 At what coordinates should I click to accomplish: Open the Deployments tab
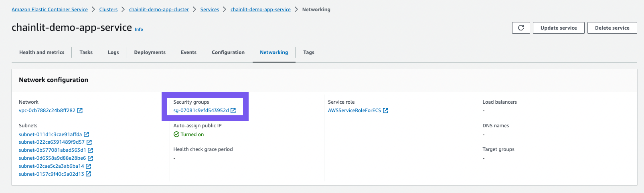[150, 52]
